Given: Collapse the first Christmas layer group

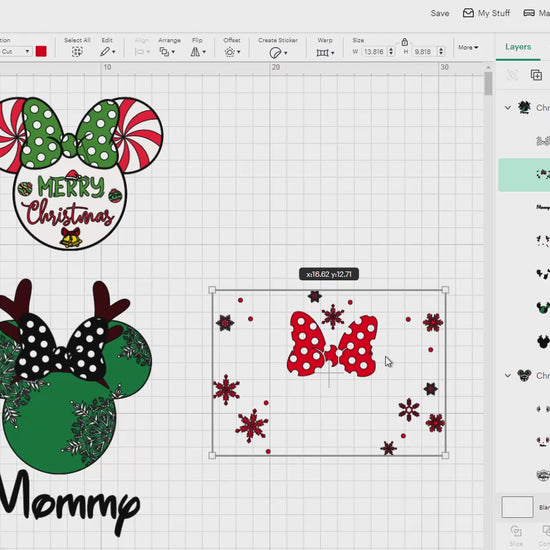Looking at the screenshot, I should [x=508, y=107].
